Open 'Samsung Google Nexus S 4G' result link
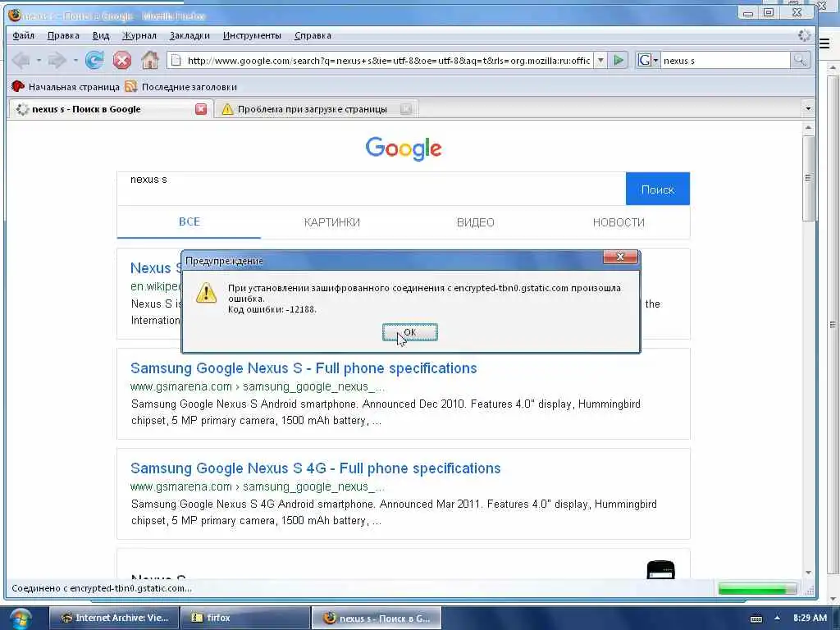 (316, 468)
